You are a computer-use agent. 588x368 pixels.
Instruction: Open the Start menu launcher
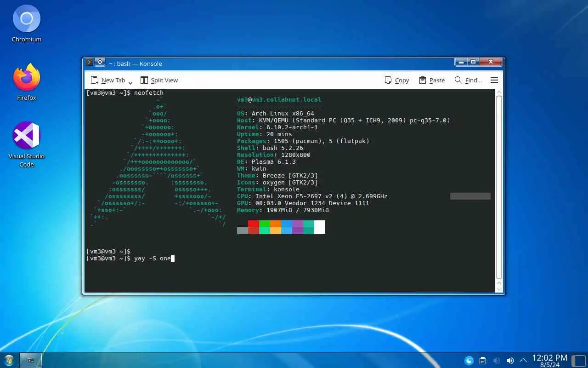(9, 360)
